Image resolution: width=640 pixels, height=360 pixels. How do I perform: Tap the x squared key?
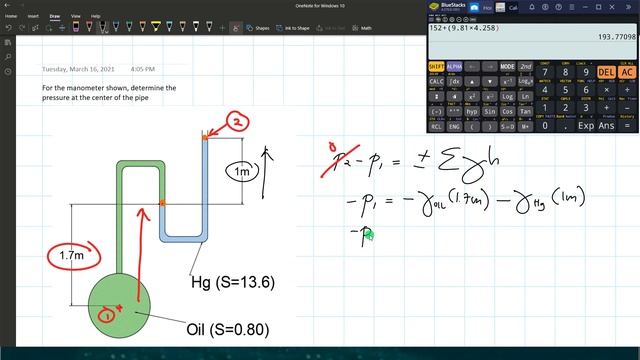tap(472, 97)
